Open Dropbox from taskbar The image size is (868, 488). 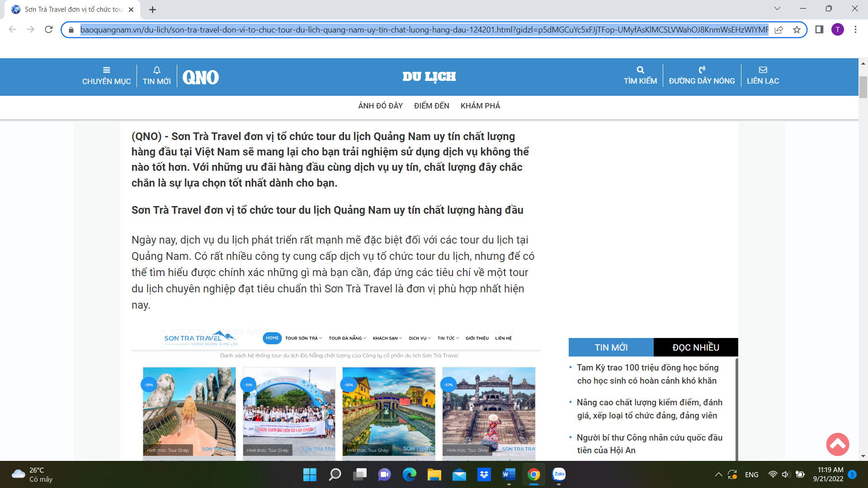coord(484,474)
